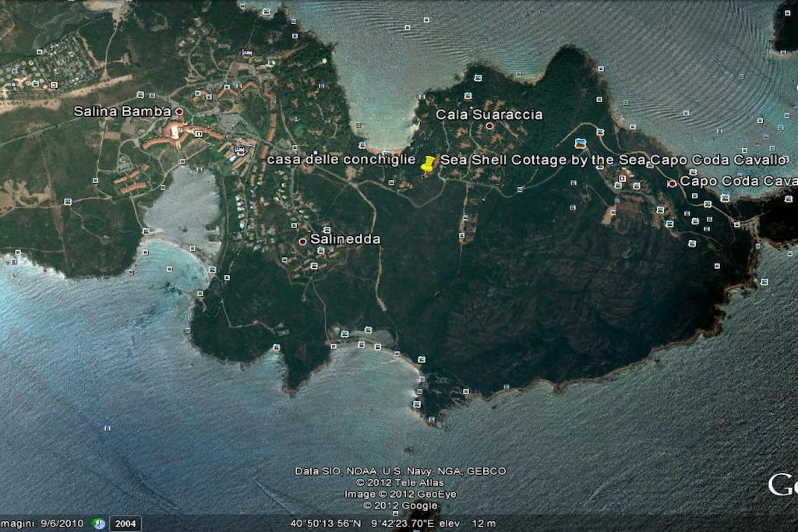This screenshot has height=532, width=798.
Task: Click the 2004 imagery year button
Action: [125, 523]
